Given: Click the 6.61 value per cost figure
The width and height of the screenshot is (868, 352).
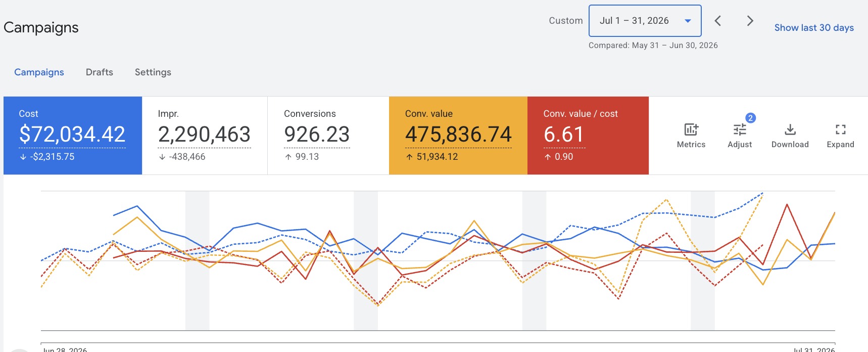Looking at the screenshot, I should 564,135.
